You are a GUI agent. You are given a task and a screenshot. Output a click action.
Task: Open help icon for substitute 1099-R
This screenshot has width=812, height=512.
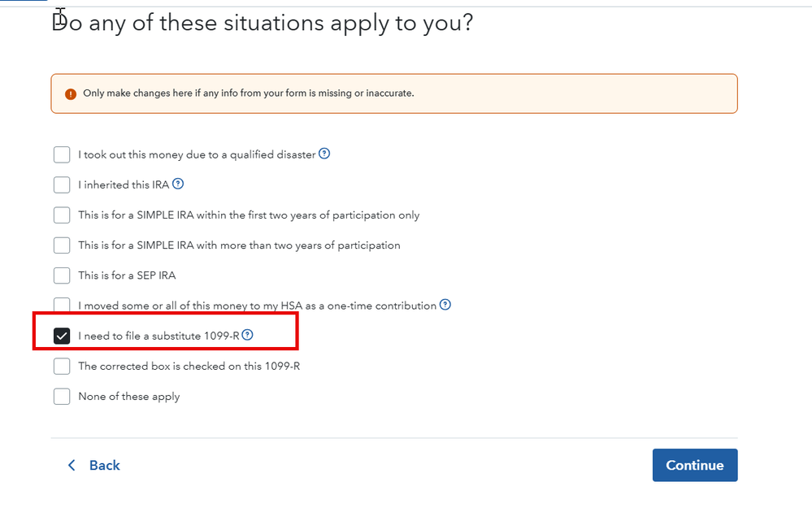(248, 335)
